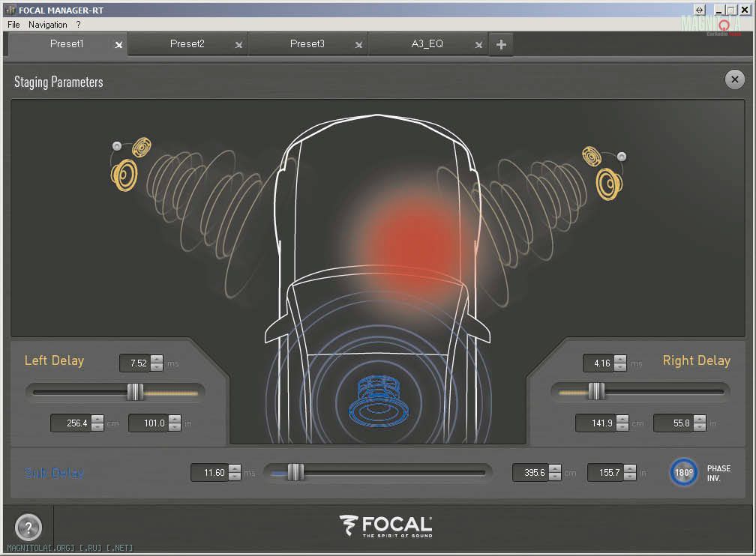This screenshot has width=756, height=556.
Task: Select the left tweeter speaker icon
Action: tap(142, 147)
